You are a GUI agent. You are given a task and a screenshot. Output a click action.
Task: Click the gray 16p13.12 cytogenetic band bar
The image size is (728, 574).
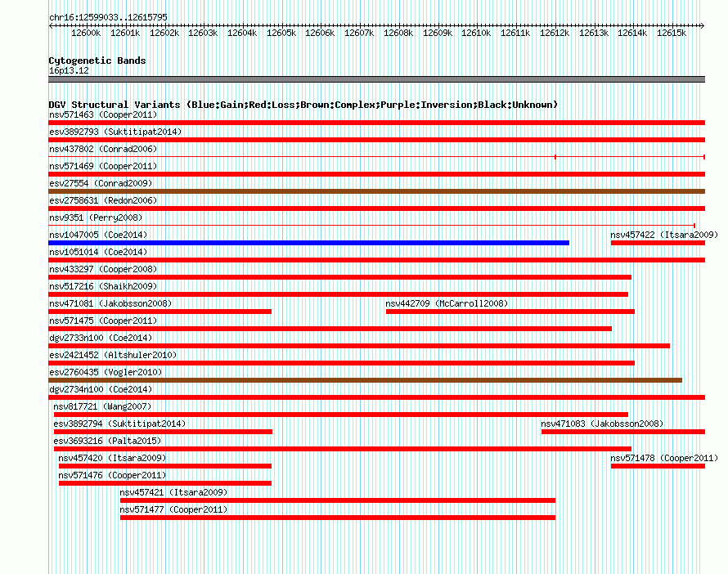click(x=376, y=79)
